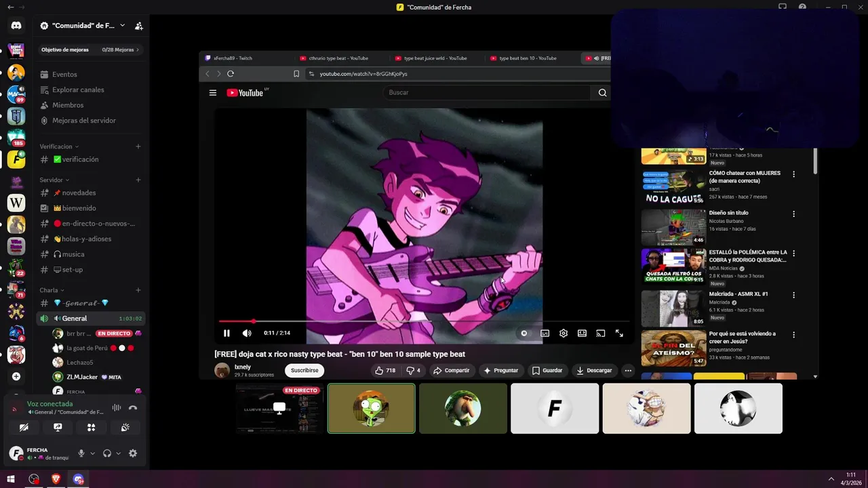868x488 pixels.
Task: Open Eventos in the sidebar
Action: pyautogui.click(x=90, y=75)
